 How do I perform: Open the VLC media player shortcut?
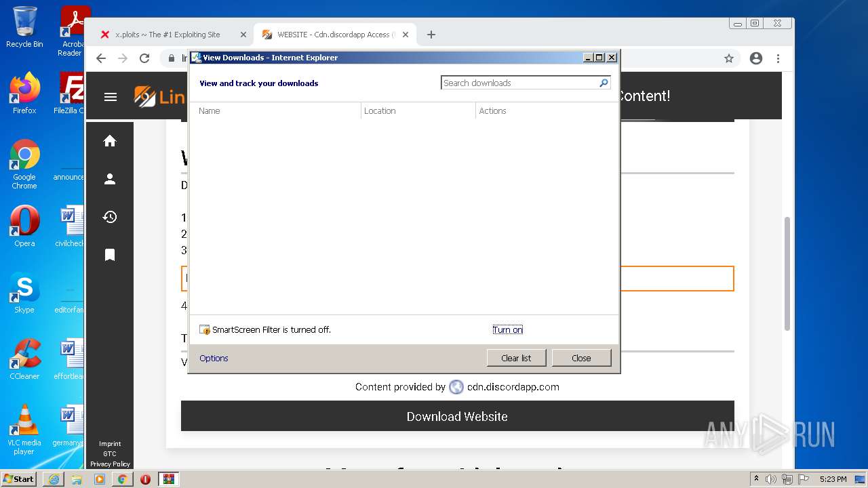24,430
